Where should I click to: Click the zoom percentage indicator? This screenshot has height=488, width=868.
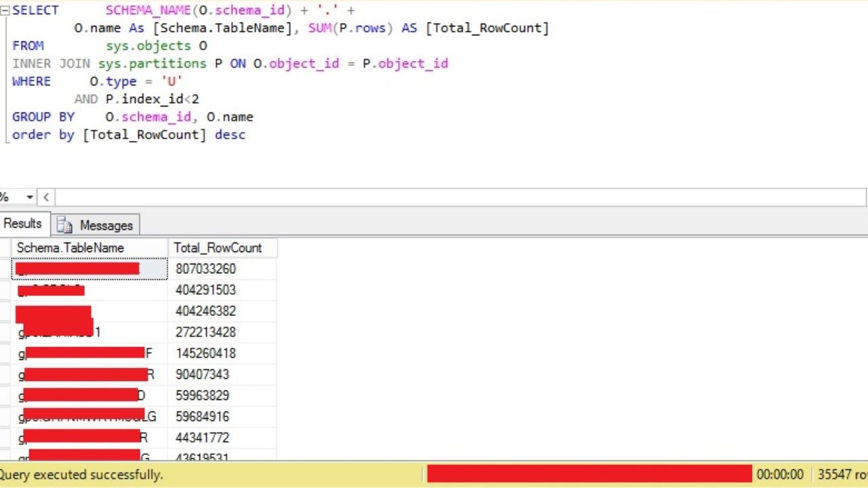point(5,197)
